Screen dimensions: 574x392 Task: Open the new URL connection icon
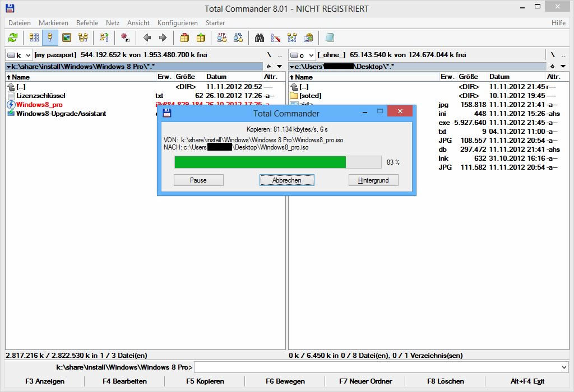click(x=238, y=38)
